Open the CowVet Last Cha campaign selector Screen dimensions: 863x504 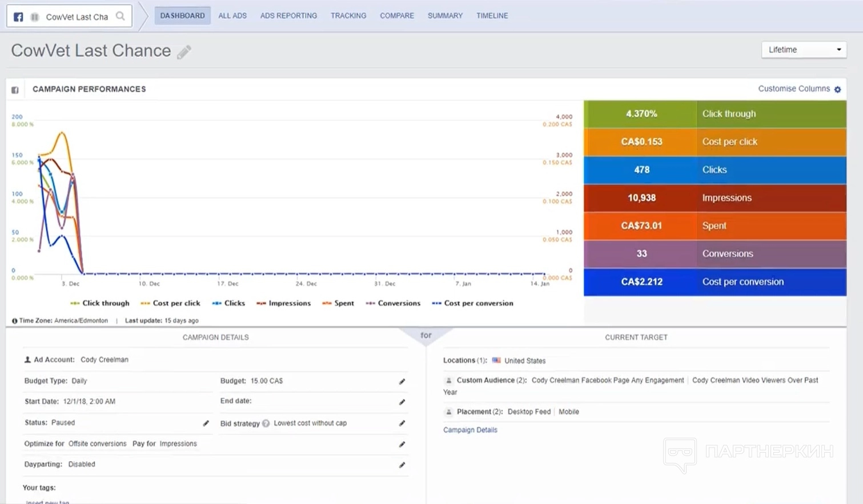[x=77, y=17]
